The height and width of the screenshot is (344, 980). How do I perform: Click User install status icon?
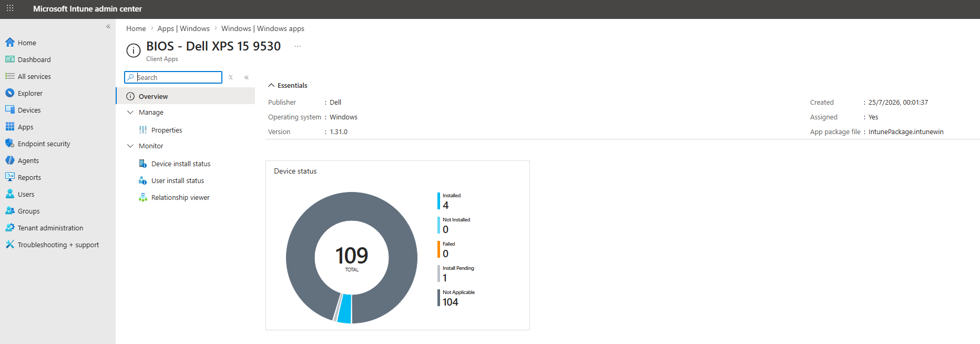pyautogui.click(x=143, y=180)
